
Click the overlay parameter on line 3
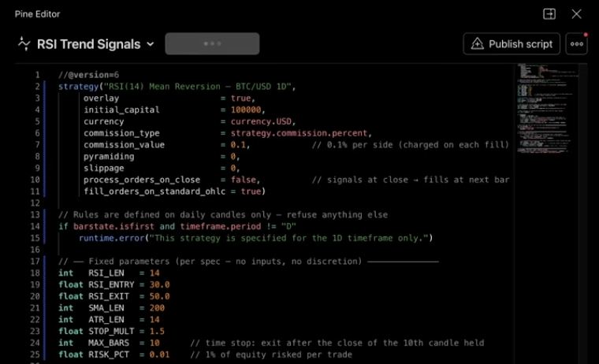click(101, 98)
